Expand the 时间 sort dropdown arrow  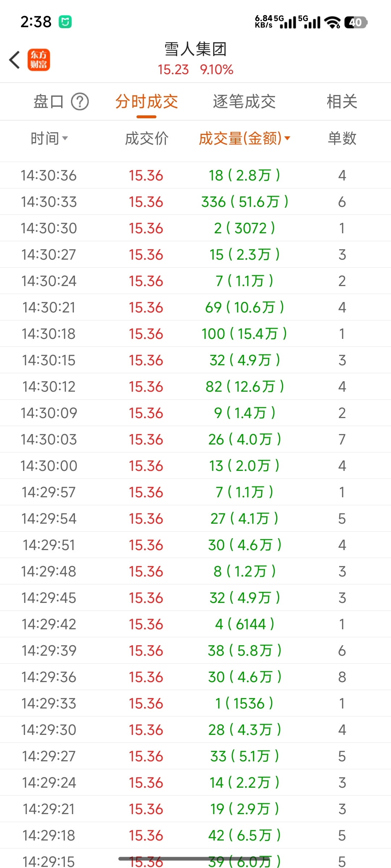[65, 138]
